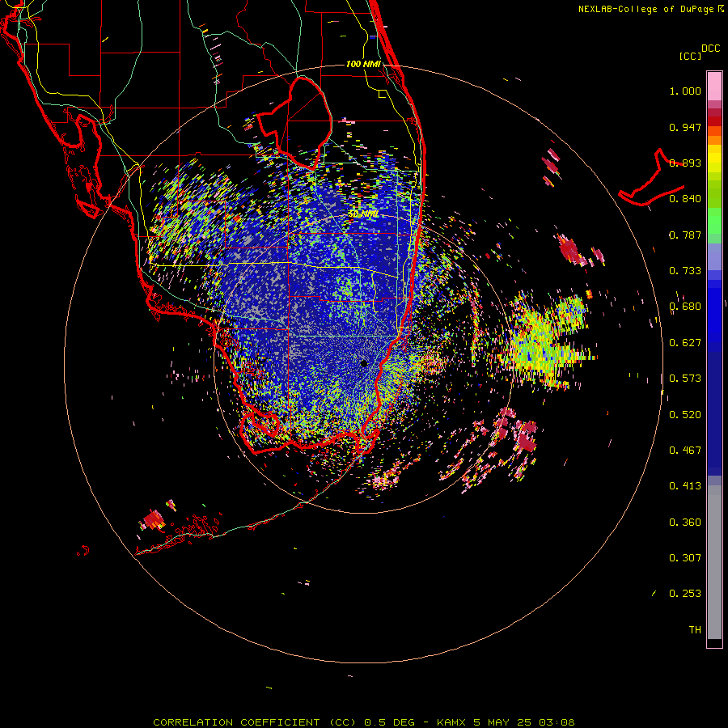This screenshot has height=728, width=728.
Task: Click the 0.413 scale value
Action: (x=685, y=486)
